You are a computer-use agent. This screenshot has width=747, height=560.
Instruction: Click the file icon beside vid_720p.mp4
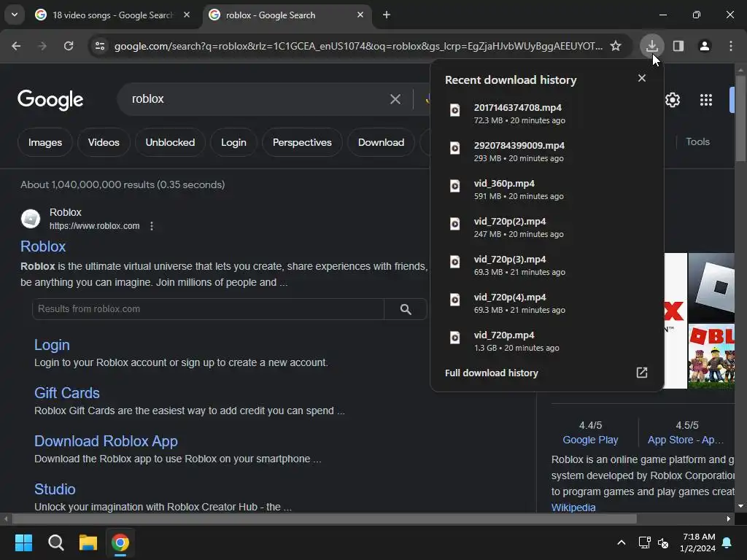coord(455,338)
